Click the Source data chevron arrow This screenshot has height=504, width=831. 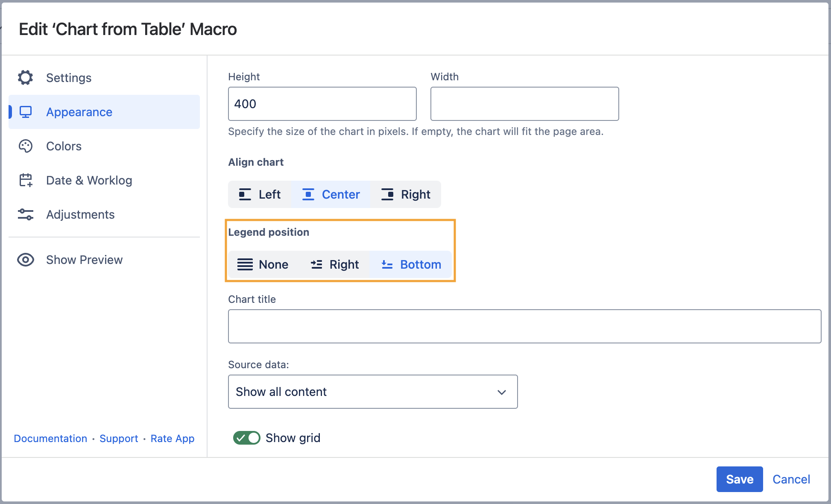502,392
